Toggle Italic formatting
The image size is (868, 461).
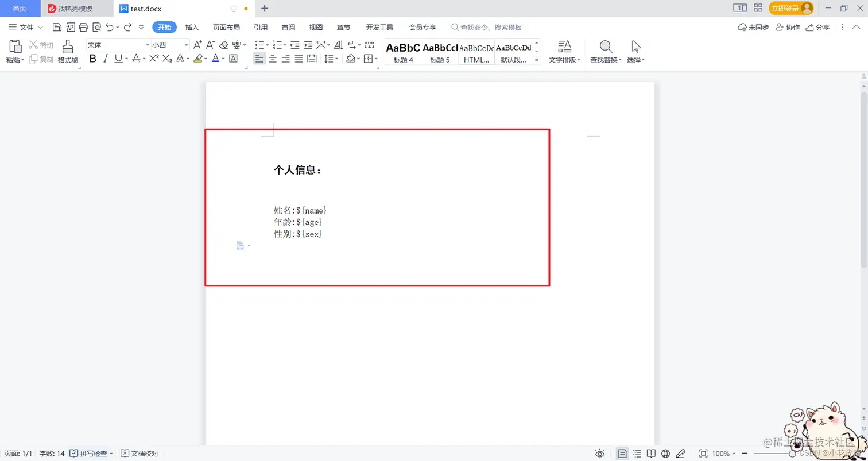pyautogui.click(x=106, y=59)
